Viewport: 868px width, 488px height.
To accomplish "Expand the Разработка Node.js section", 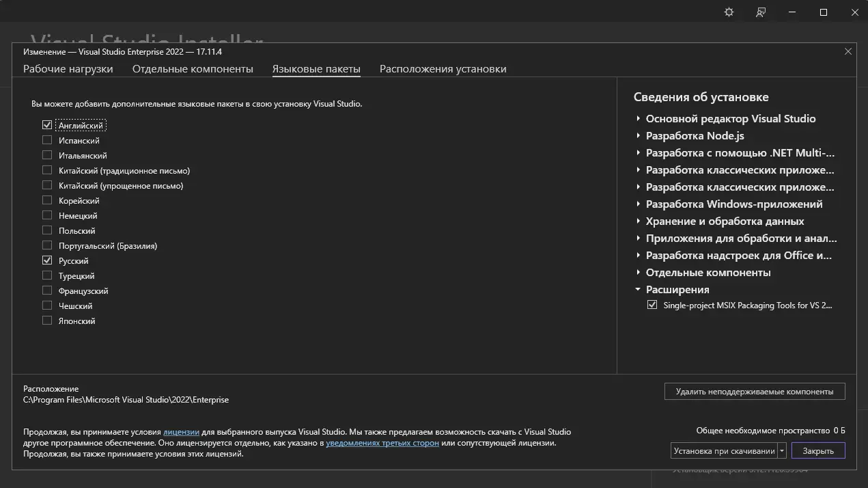I will 639,136.
